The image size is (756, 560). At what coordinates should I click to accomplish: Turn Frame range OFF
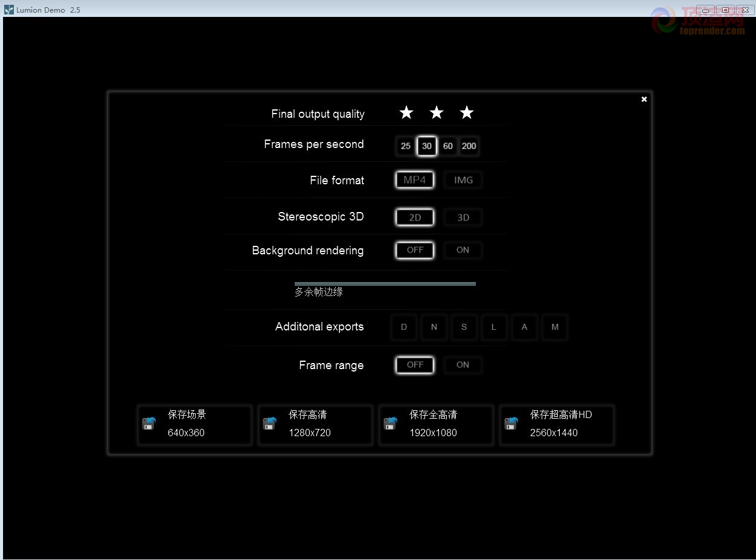point(415,365)
